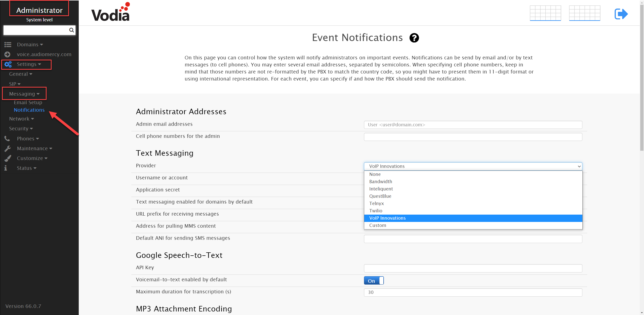
Task: Click System level label
Action: click(x=39, y=20)
